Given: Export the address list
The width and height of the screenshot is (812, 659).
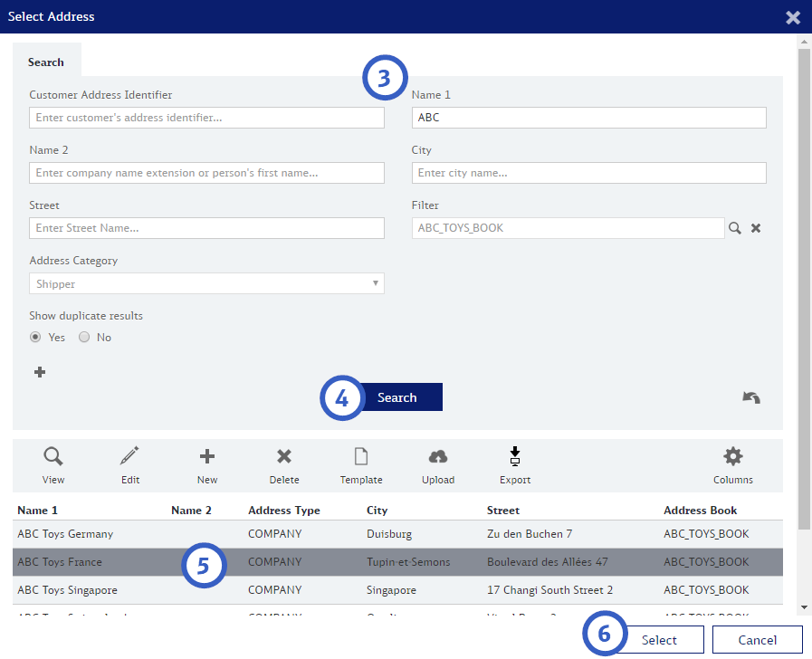Looking at the screenshot, I should (515, 456).
